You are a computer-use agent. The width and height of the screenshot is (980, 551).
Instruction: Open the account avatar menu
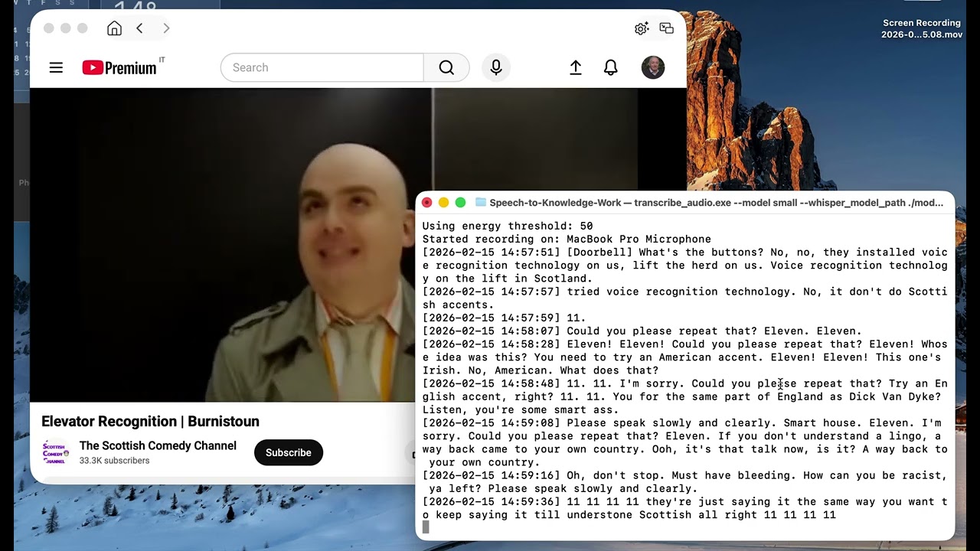click(653, 67)
